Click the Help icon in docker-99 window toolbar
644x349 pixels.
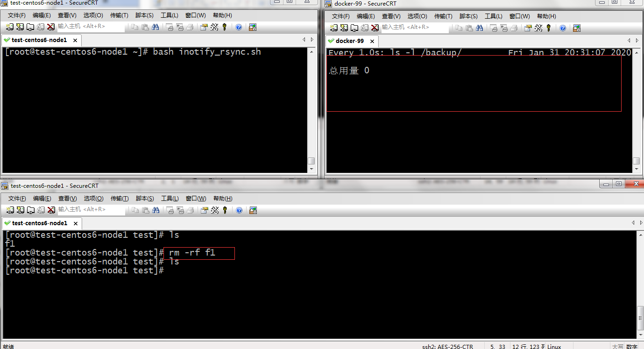pos(563,28)
